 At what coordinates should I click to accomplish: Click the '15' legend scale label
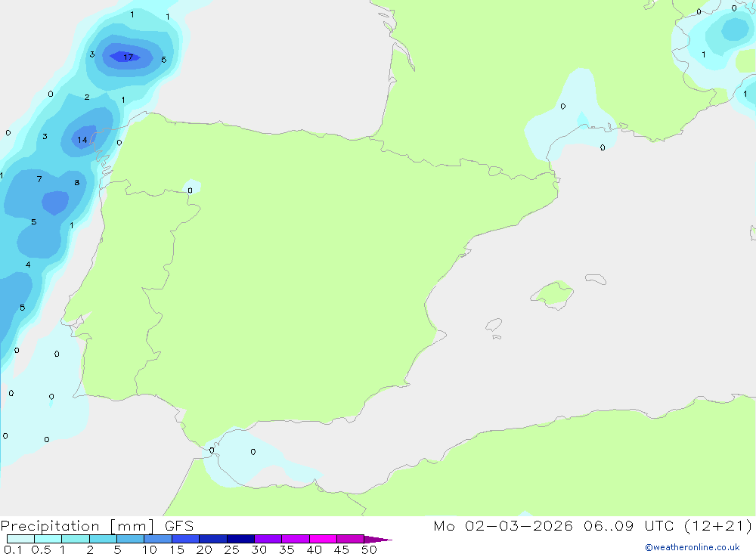[x=176, y=549]
